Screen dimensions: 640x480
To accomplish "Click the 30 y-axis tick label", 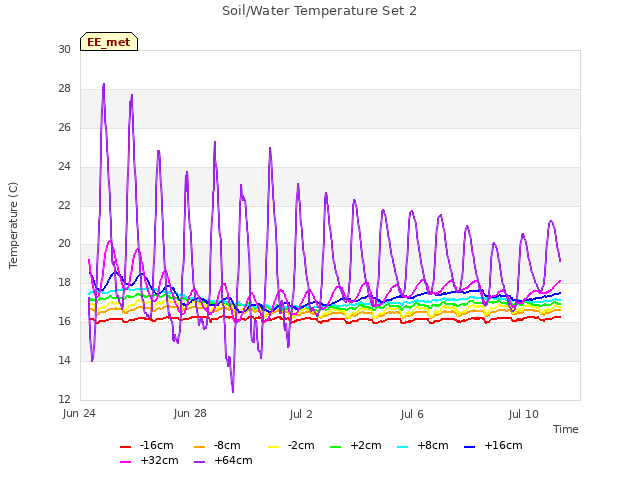I will [x=64, y=49].
